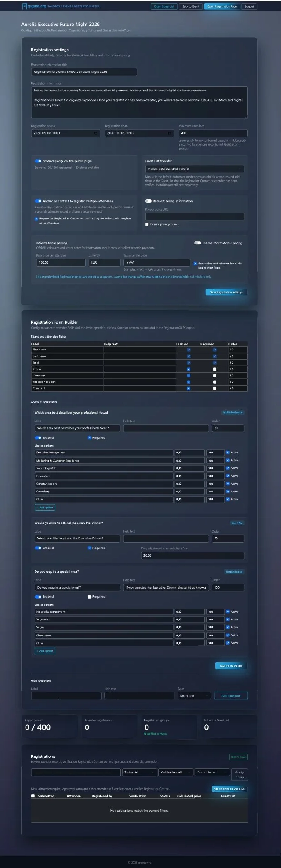Click the Privacy policy URL field
The width and height of the screenshot is (281, 868).
pyautogui.click(x=194, y=217)
